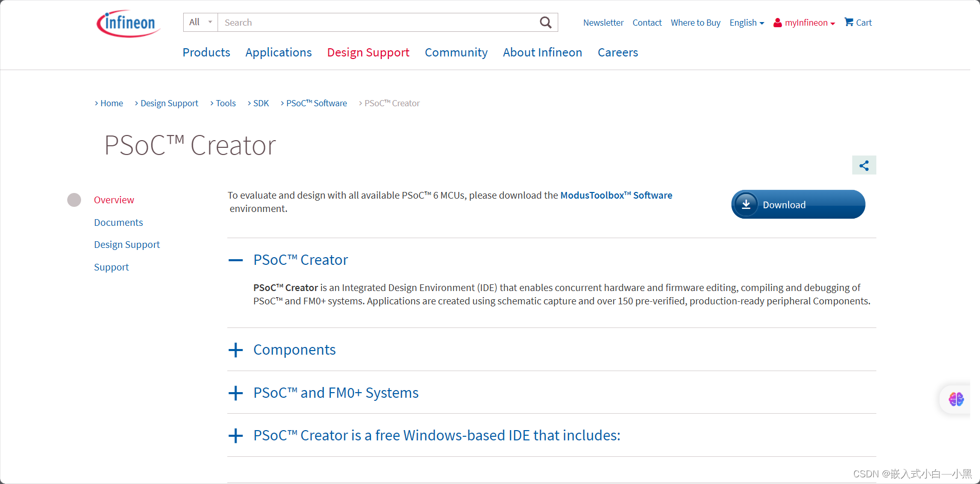The image size is (980, 484).
Task: Expand PSoC™ and FM0+ Systems section
Action: [x=236, y=393]
